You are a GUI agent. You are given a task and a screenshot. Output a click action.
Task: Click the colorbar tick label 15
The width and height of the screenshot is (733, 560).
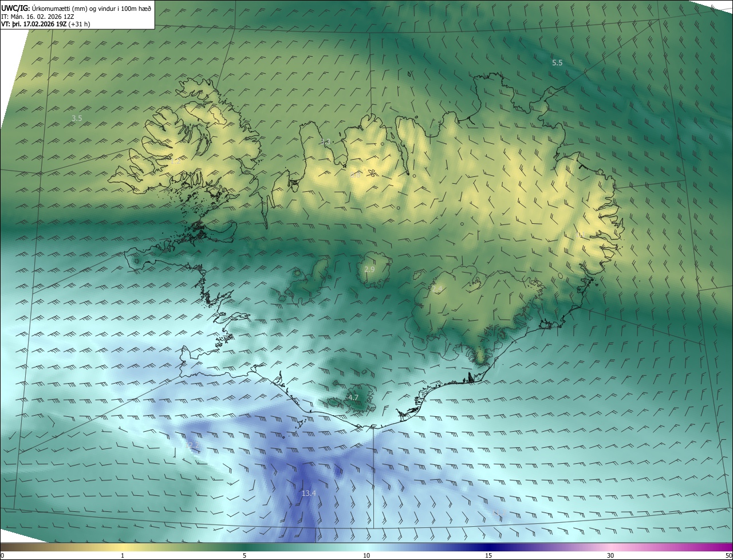488,555
